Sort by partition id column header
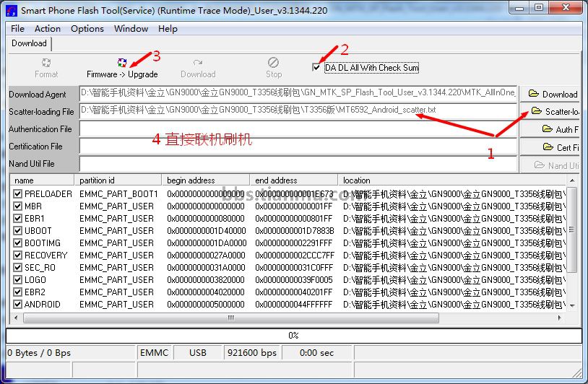588x384 pixels. point(118,180)
